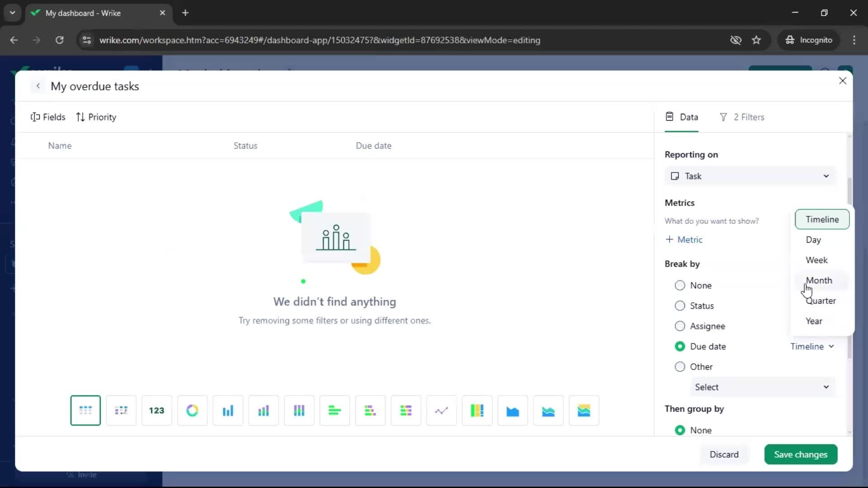Select the solid blue area chart type
The width and height of the screenshot is (868, 488).
513,410
